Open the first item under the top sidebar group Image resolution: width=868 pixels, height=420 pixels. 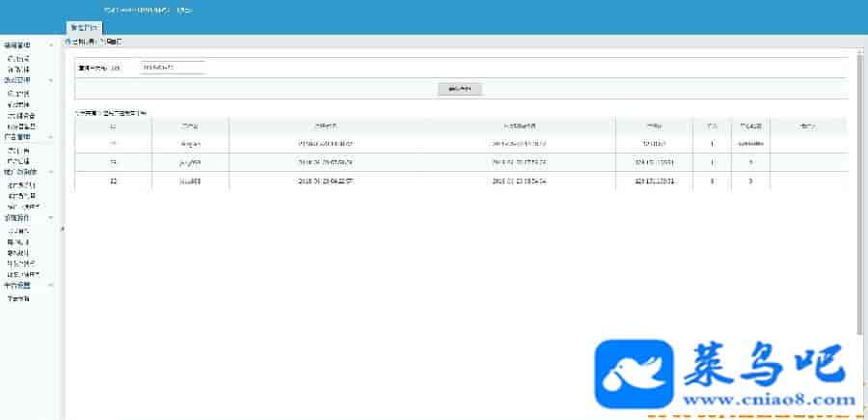pos(19,58)
